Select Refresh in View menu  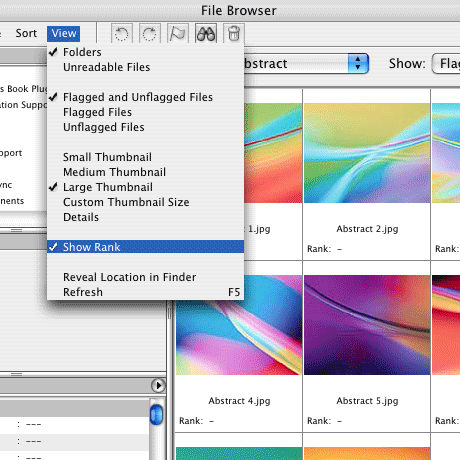point(145,292)
